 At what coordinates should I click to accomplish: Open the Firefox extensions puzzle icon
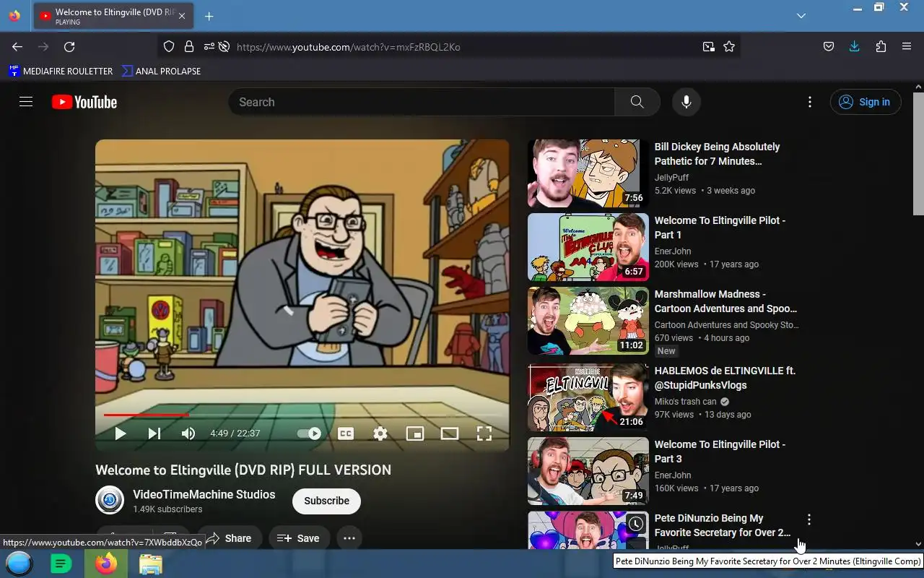point(881,47)
